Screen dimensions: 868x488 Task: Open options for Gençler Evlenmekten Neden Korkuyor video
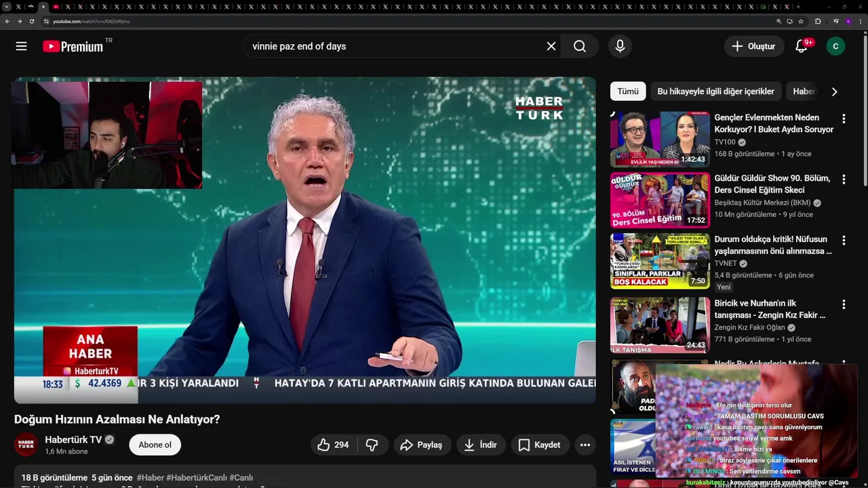pyautogui.click(x=844, y=119)
